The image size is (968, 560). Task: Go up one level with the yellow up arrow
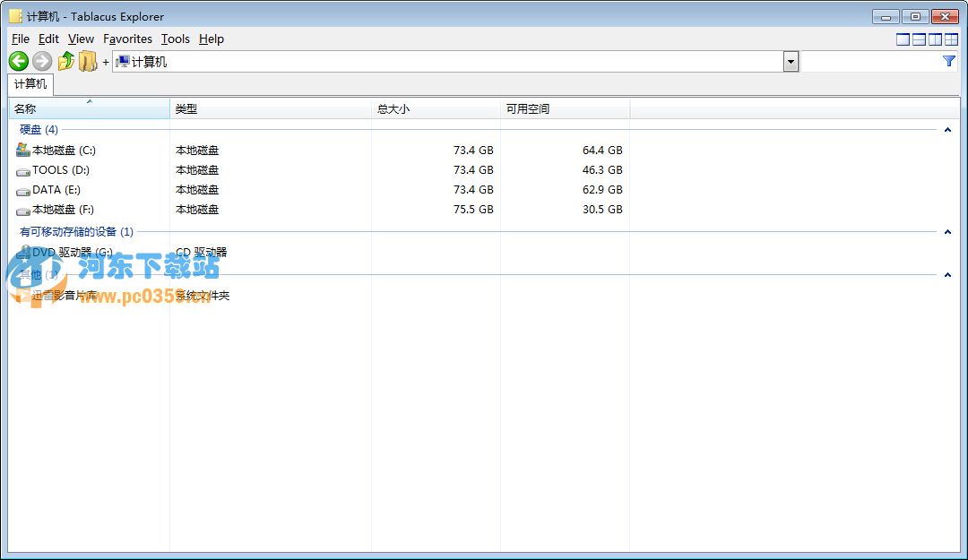[65, 61]
